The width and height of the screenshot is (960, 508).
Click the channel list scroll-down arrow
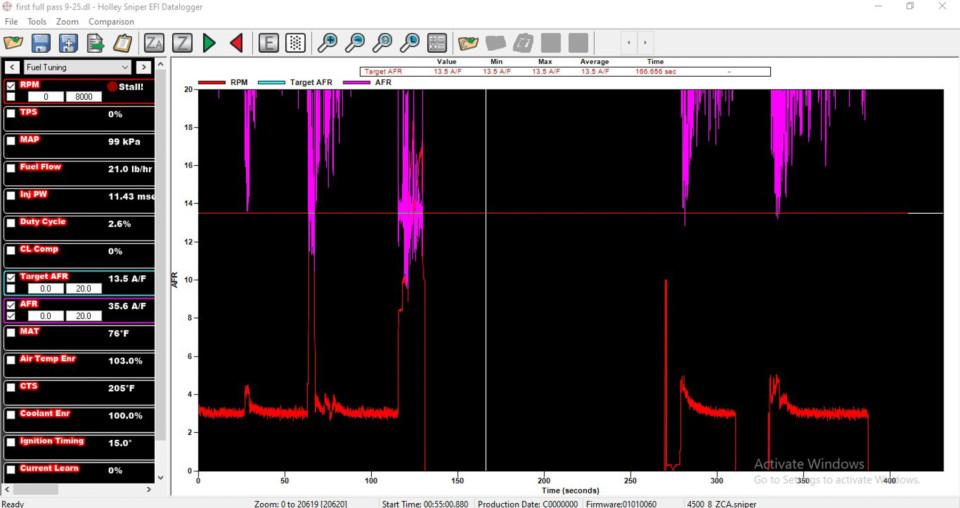[161, 477]
